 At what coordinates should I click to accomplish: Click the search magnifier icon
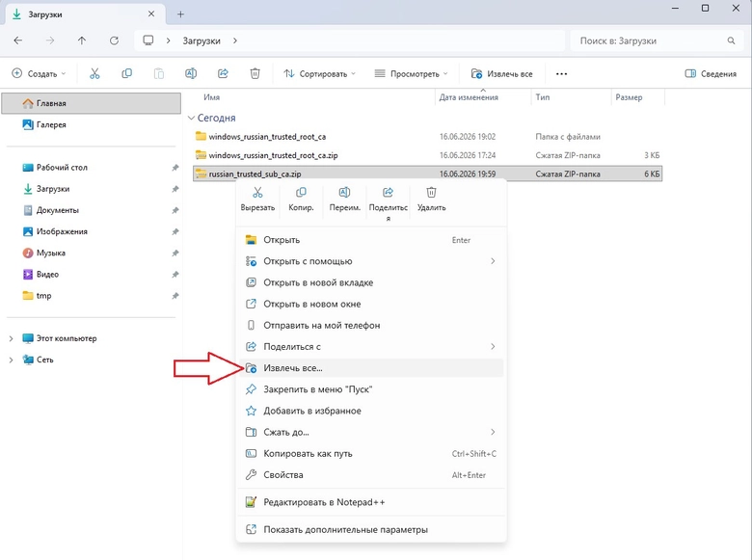pos(731,40)
